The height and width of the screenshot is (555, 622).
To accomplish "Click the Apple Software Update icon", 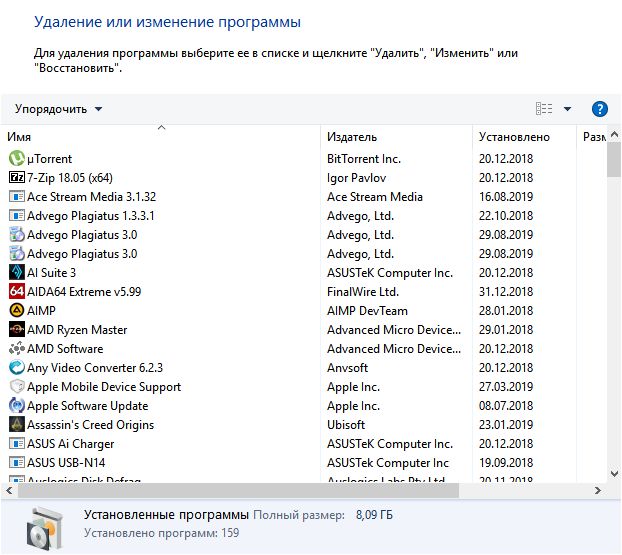I will coord(17,405).
